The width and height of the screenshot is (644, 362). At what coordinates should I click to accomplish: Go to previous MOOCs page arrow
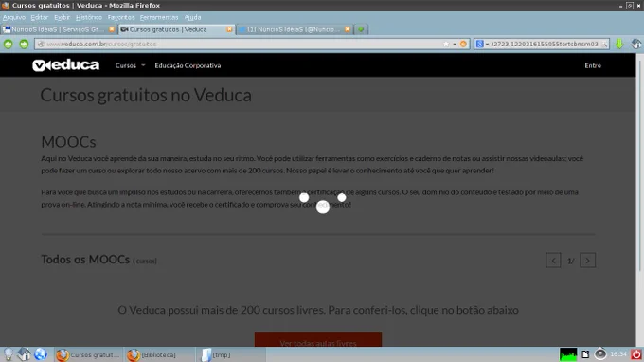click(553, 261)
